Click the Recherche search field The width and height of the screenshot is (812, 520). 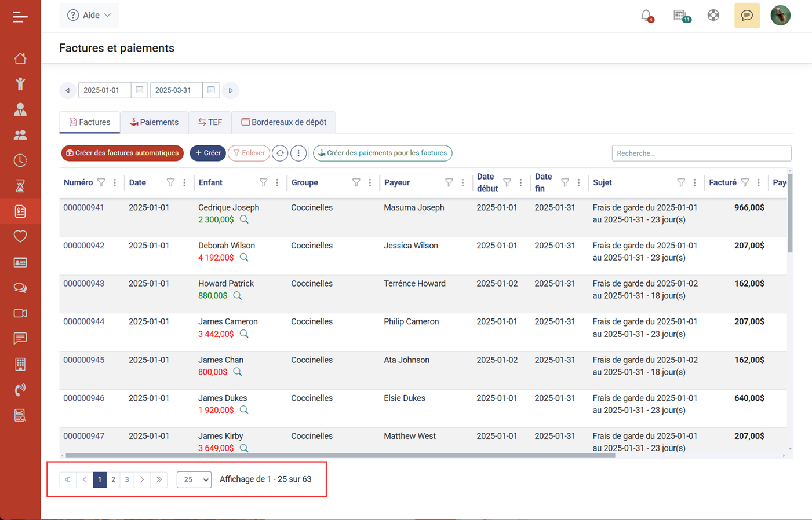(701, 153)
